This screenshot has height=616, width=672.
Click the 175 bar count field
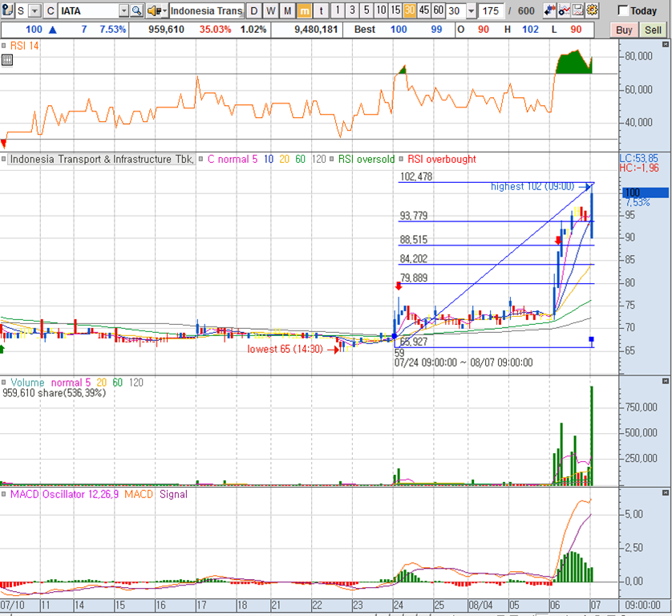pyautogui.click(x=491, y=10)
